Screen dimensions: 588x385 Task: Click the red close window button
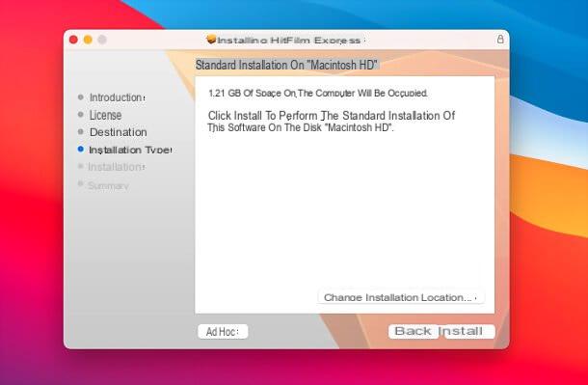[x=73, y=40]
